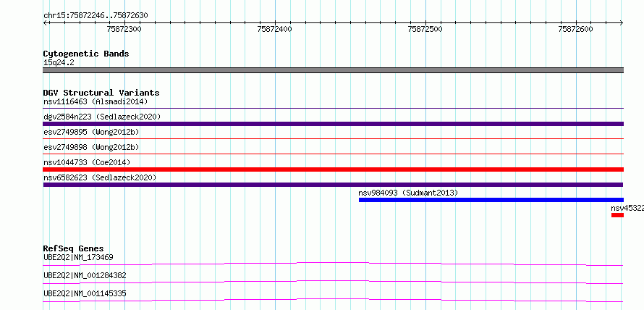Open variant dgv2584n223 (Sedlazeck2020) label
The height and width of the screenshot is (310, 644).
click(102, 117)
